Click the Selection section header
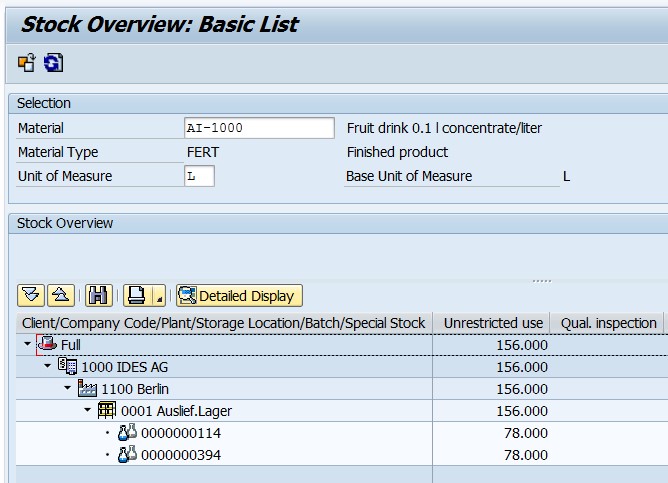This screenshot has height=483, width=668. click(x=43, y=103)
